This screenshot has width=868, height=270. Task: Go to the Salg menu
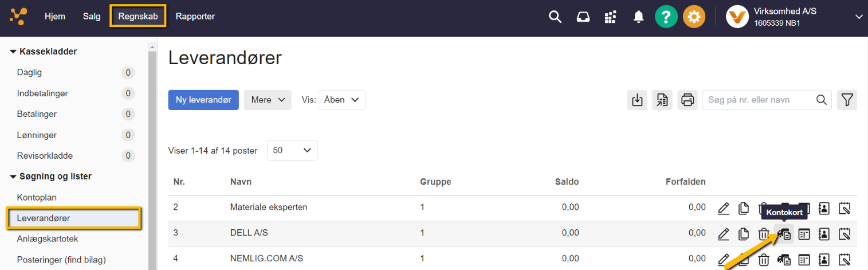(92, 17)
